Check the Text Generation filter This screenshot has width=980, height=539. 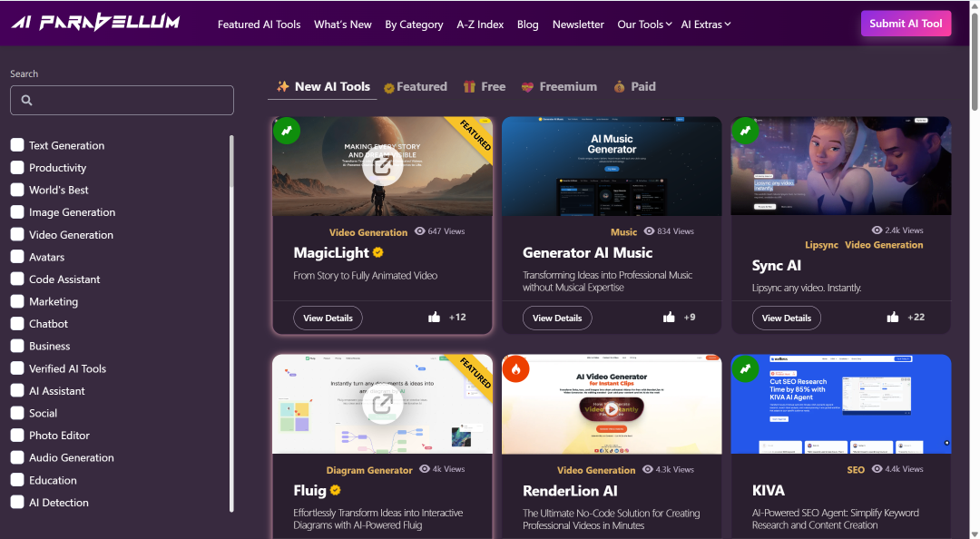pyautogui.click(x=17, y=145)
